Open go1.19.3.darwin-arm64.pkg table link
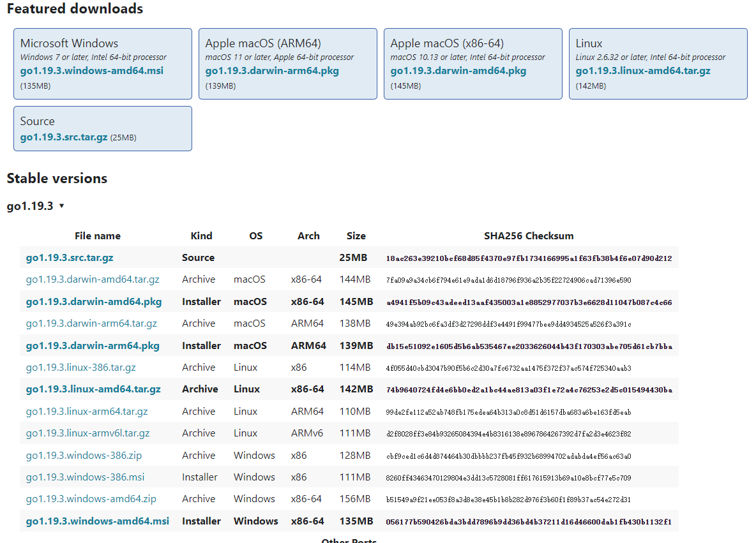Image resolution: width=756 pixels, height=543 pixels. [x=93, y=345]
